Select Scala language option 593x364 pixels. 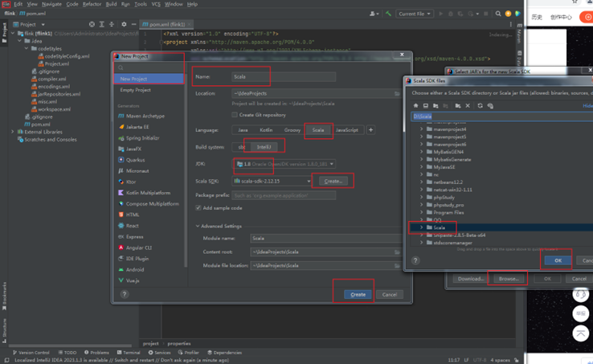click(x=318, y=130)
